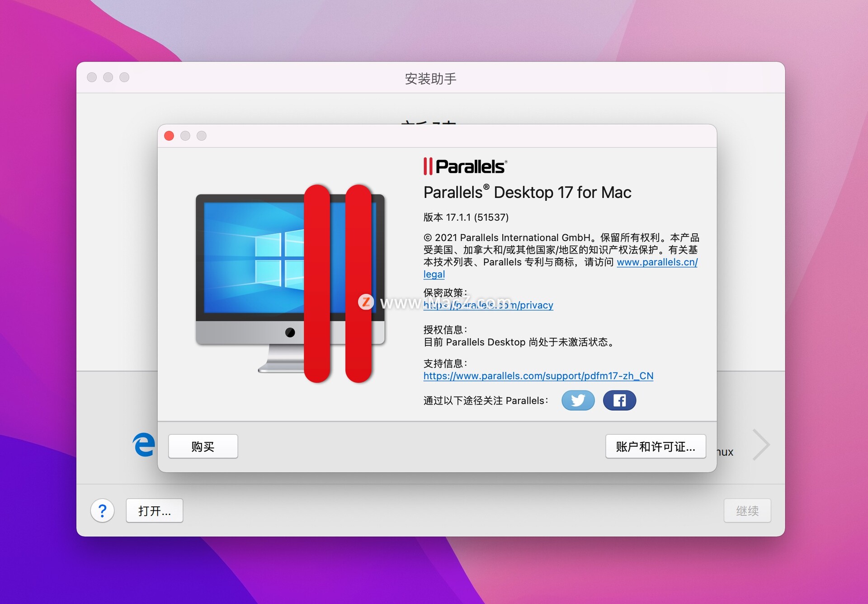Click the 安装助手 window's first gray button

coord(92,77)
